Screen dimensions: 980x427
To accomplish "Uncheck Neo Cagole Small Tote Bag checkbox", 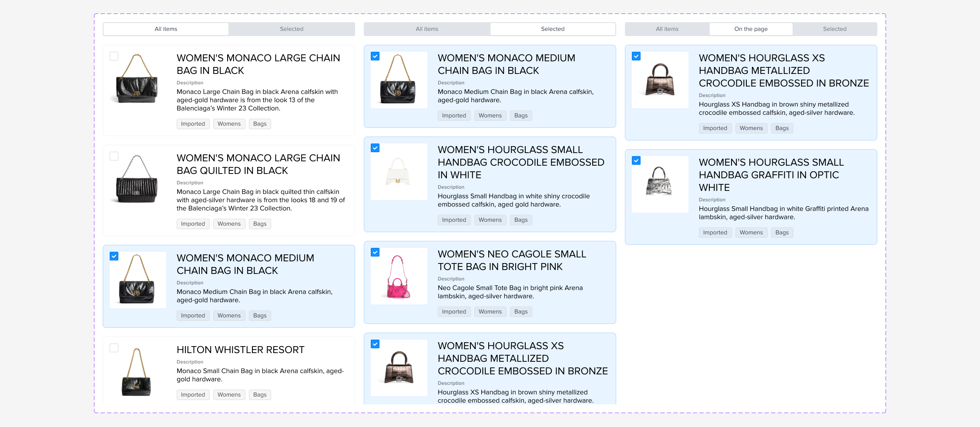I will click(375, 252).
